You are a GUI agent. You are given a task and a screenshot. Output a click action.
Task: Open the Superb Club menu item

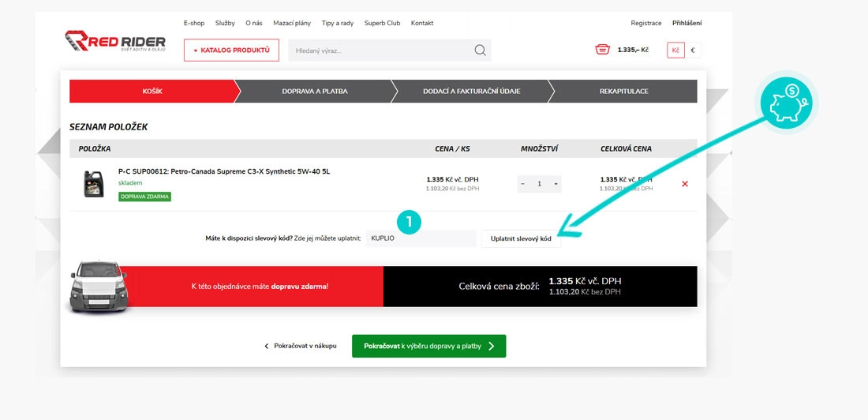click(382, 23)
